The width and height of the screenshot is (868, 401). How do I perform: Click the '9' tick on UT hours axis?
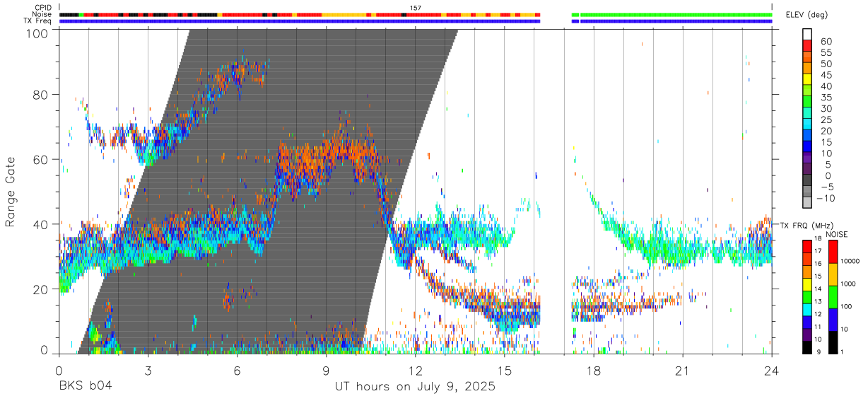point(326,371)
